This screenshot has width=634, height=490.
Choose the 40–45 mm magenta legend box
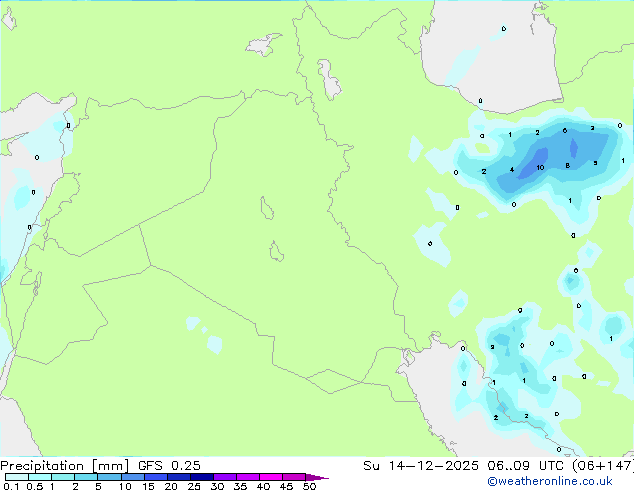pyautogui.click(x=271, y=477)
